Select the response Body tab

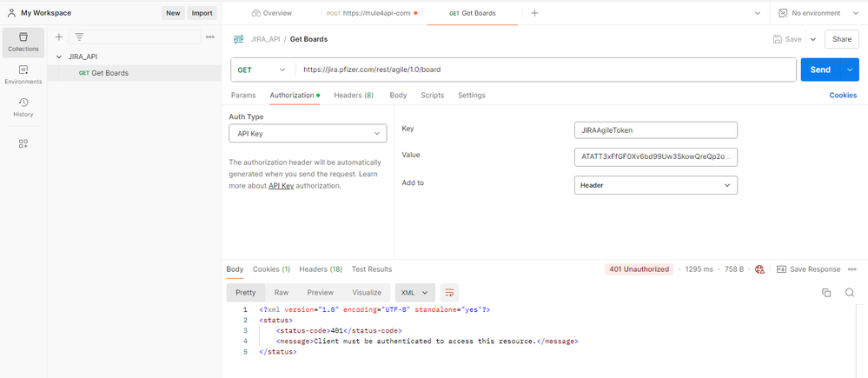235,269
